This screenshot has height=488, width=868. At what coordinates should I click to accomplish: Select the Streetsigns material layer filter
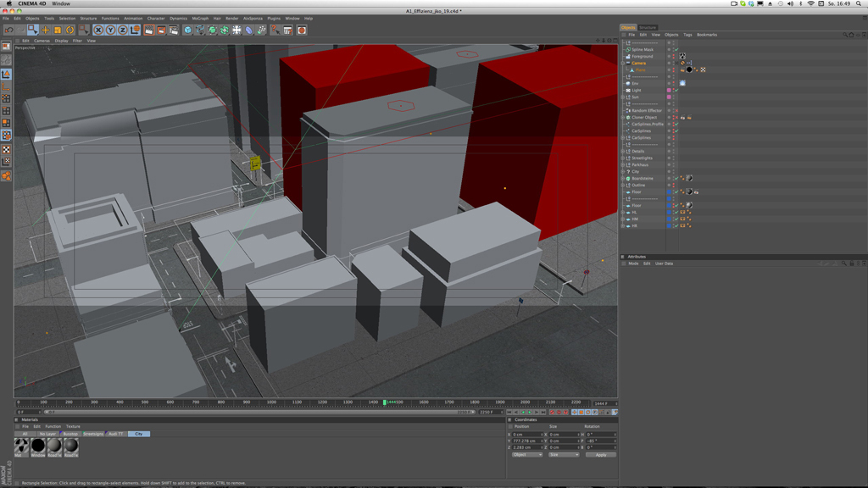(x=93, y=434)
